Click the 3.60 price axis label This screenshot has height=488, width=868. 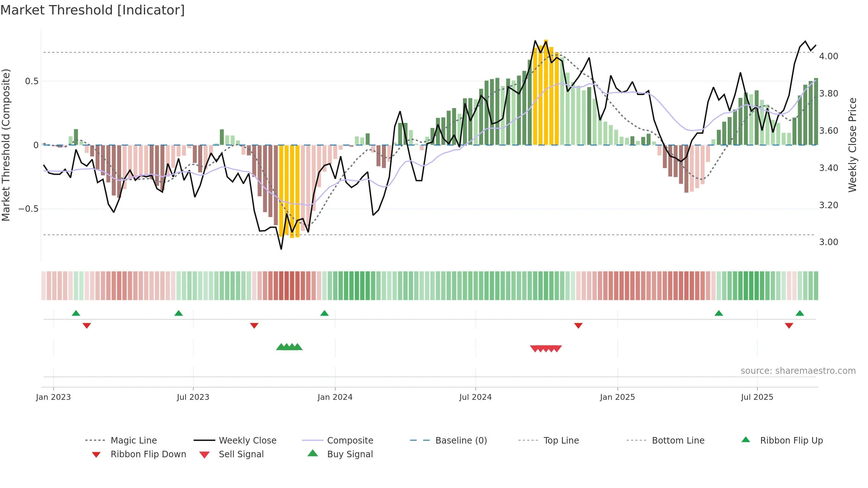point(829,131)
